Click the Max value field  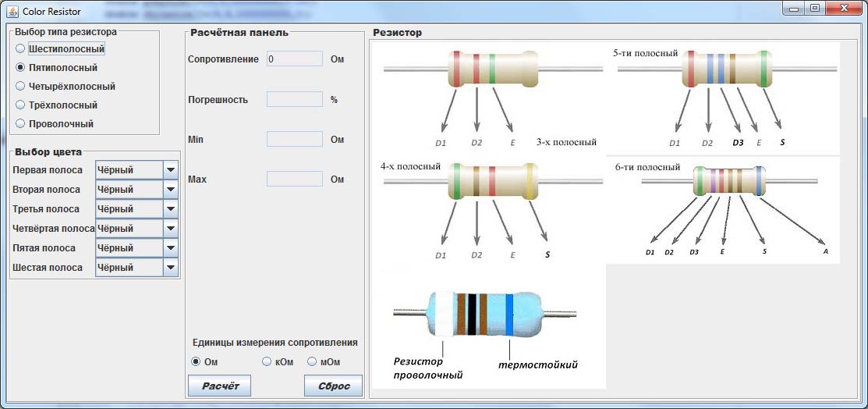(x=295, y=179)
